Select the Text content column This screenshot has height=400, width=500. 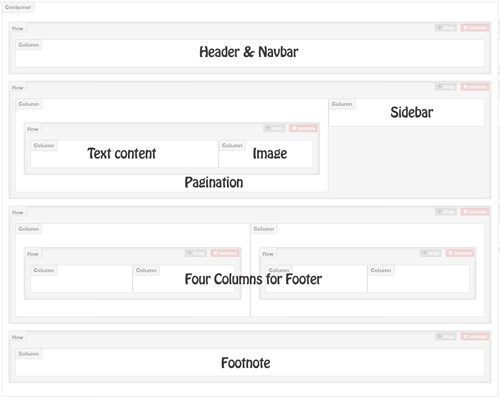click(124, 154)
